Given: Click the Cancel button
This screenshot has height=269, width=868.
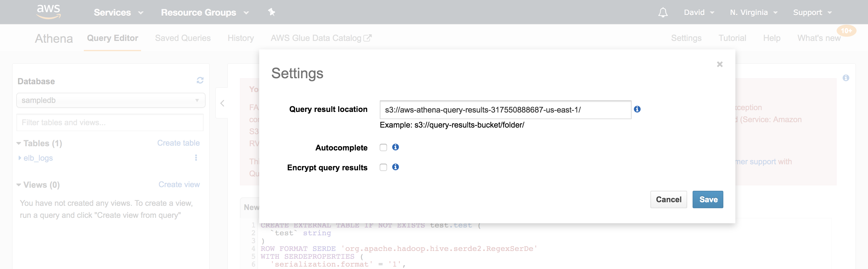Looking at the screenshot, I should 668,199.
